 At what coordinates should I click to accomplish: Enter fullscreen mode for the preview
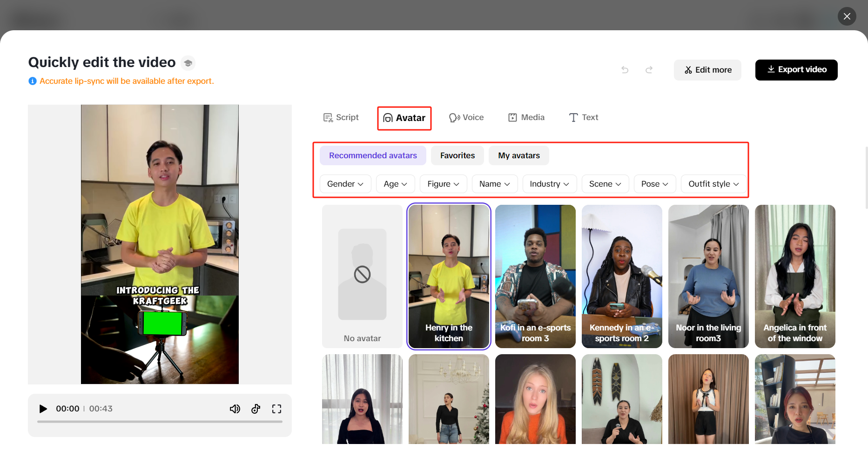(276, 409)
